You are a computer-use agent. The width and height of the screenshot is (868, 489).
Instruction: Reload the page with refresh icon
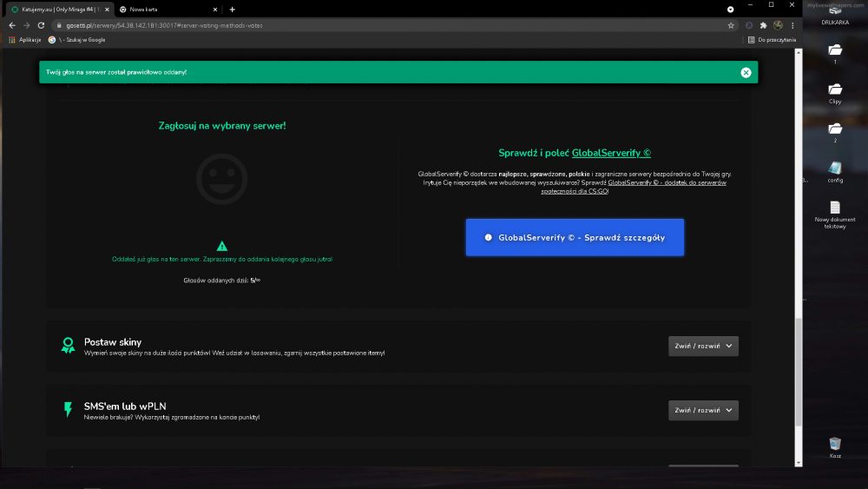41,25
